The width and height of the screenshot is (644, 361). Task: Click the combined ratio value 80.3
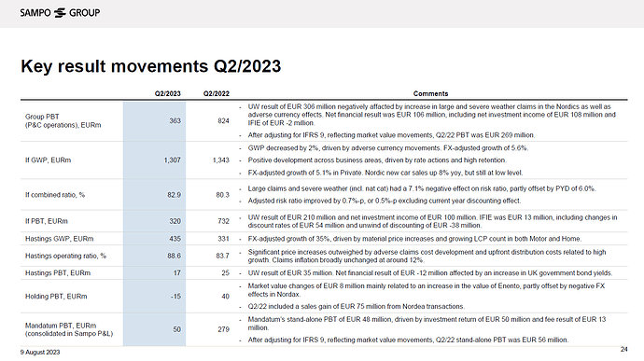(x=223, y=195)
